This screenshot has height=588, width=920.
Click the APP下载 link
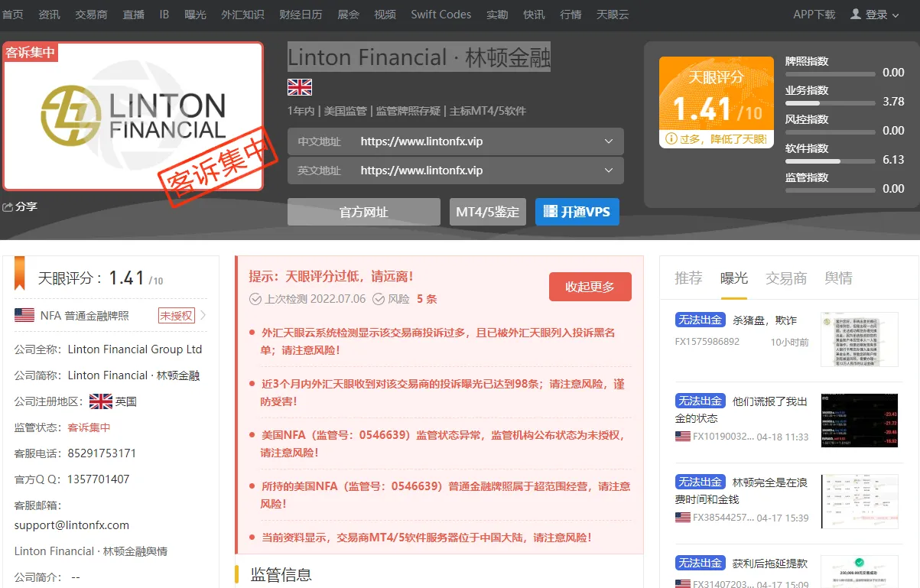point(814,15)
